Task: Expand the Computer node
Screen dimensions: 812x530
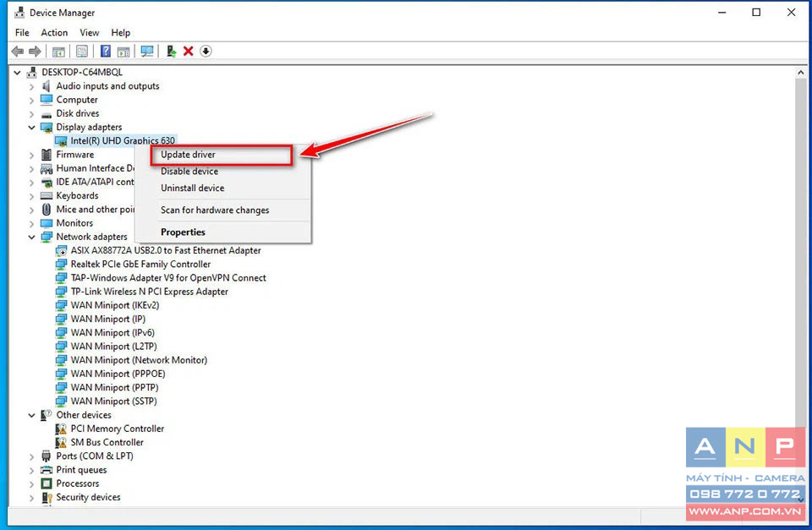Action: 31,100
